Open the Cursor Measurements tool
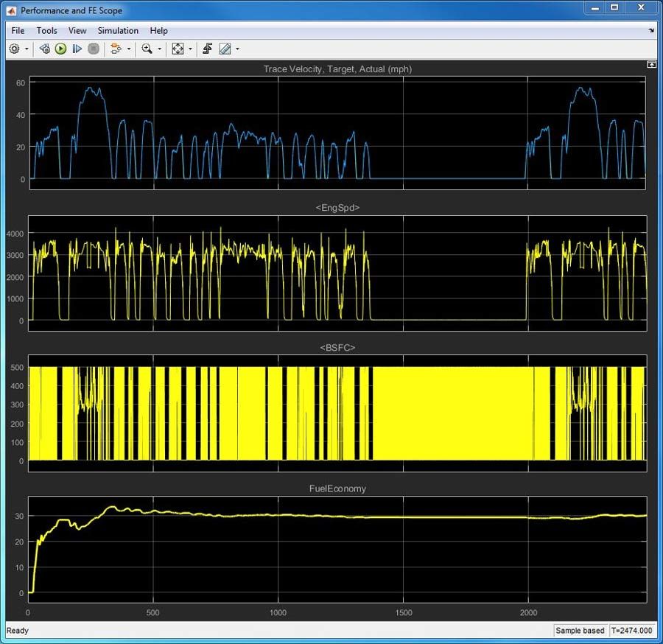Image resolution: width=663 pixels, height=644 pixels. pos(225,49)
